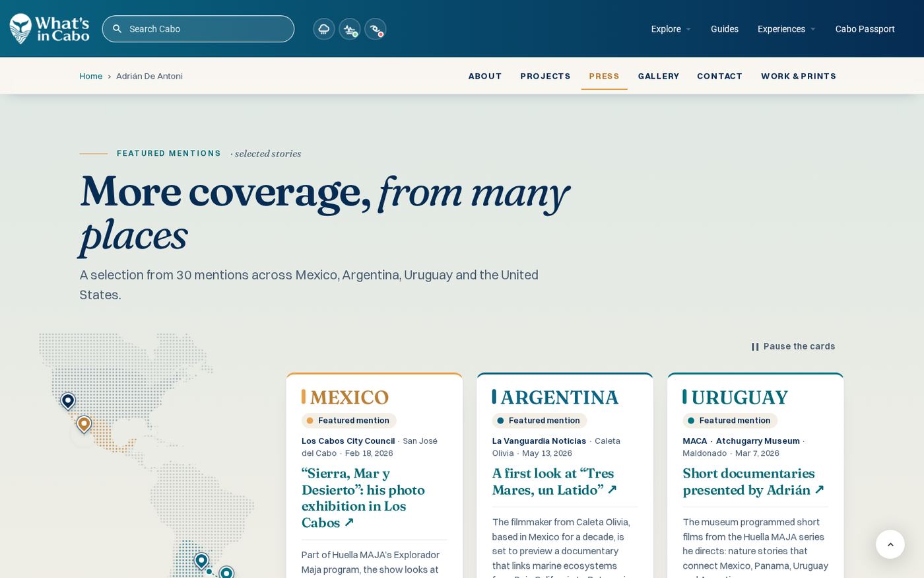Open the Gallery tab

point(658,76)
